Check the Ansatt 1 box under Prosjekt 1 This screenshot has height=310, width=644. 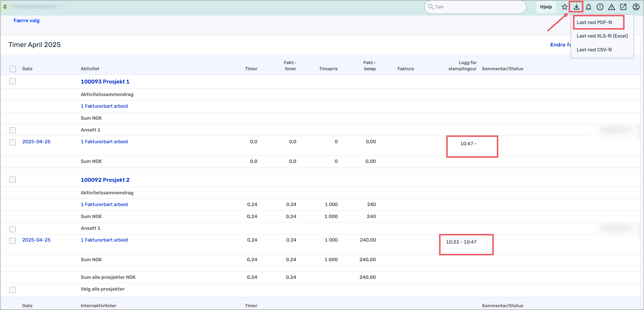pyautogui.click(x=13, y=130)
